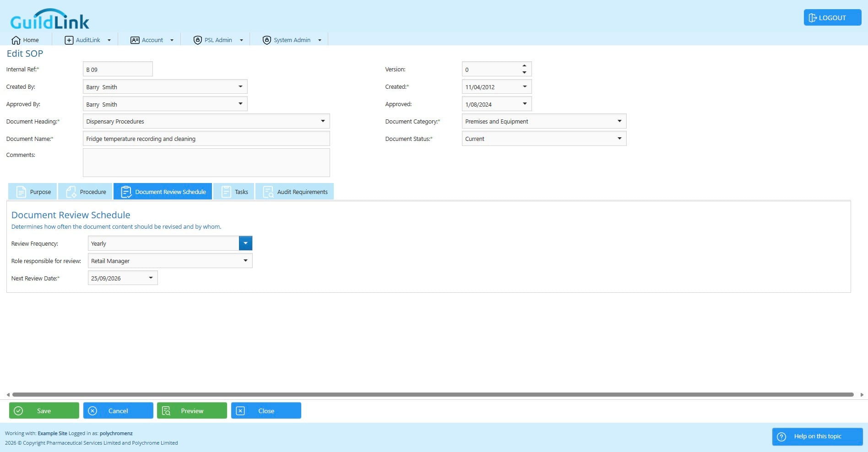868x452 pixels.
Task: Go to Home in navigation bar
Action: [x=25, y=40]
